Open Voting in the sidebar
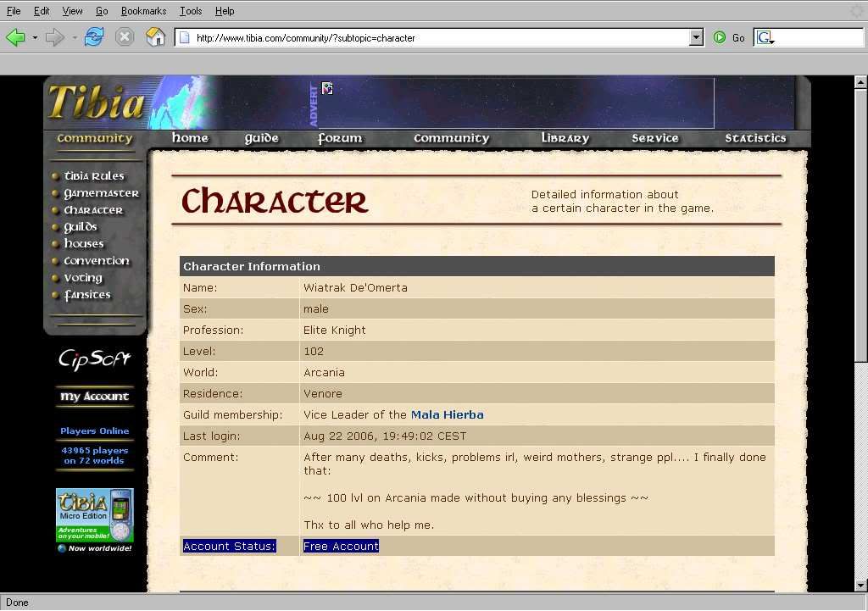The width and height of the screenshot is (868, 611). [x=83, y=278]
